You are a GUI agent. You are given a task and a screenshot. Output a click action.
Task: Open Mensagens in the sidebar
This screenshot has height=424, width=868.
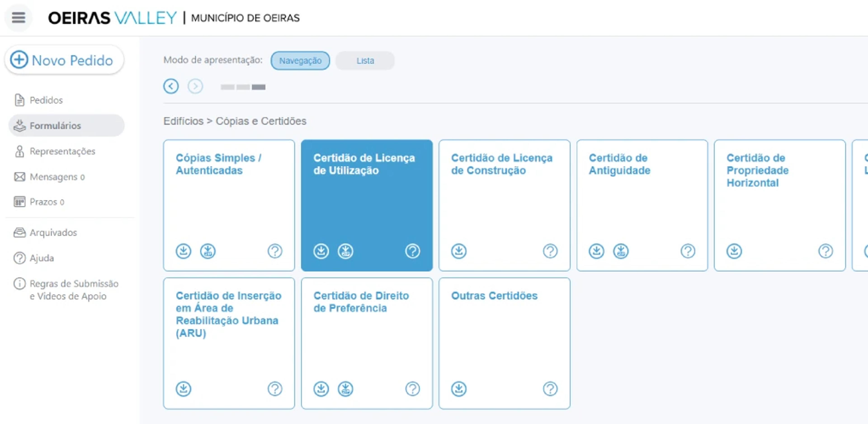coord(50,177)
